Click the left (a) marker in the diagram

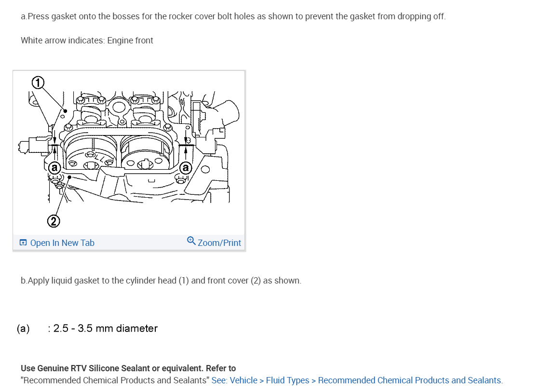pyautogui.click(x=54, y=168)
